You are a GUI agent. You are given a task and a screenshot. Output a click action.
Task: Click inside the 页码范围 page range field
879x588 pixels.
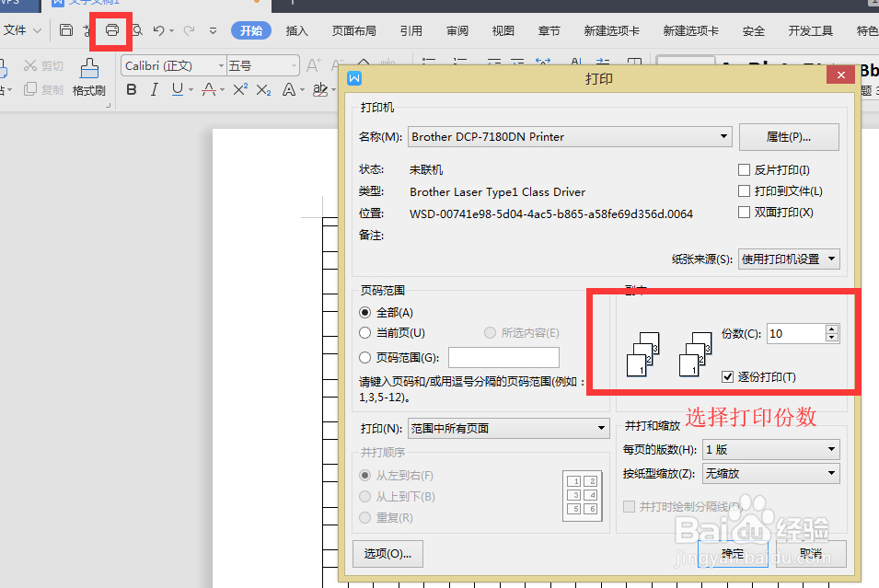pos(504,357)
